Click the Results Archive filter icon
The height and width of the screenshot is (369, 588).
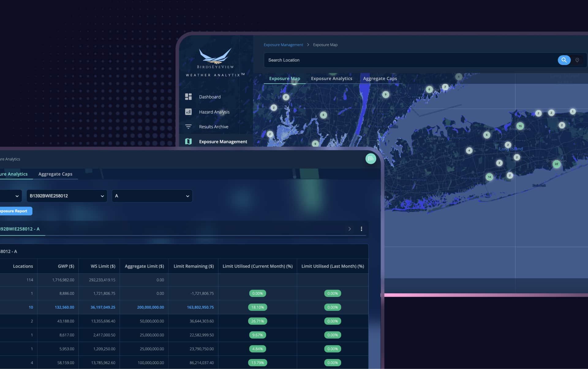point(188,127)
